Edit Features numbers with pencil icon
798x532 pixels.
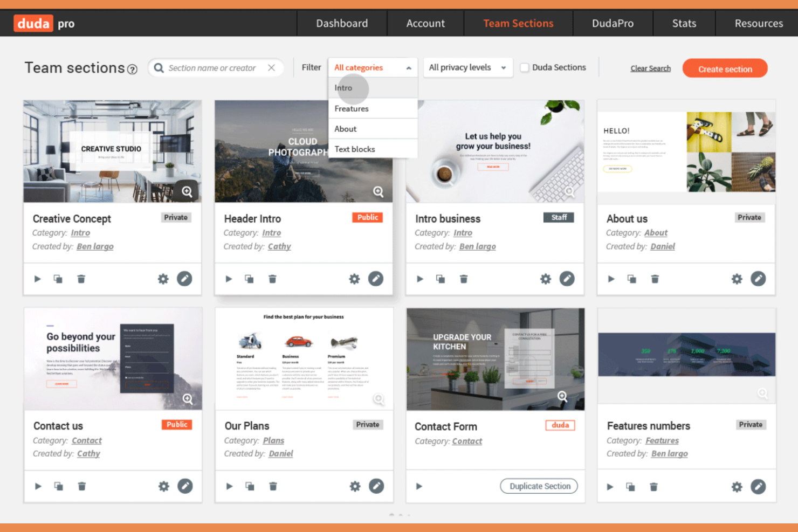tap(758, 487)
